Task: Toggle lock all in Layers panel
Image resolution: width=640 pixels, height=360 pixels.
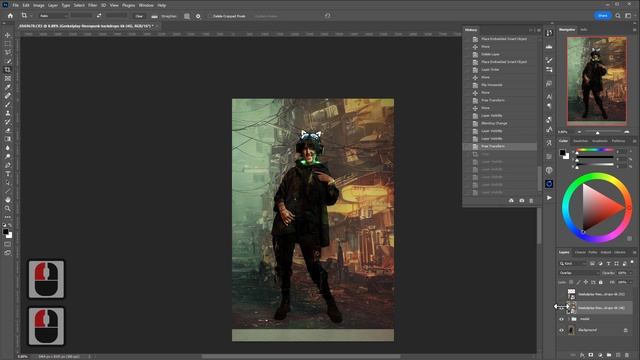Action: tap(600, 282)
